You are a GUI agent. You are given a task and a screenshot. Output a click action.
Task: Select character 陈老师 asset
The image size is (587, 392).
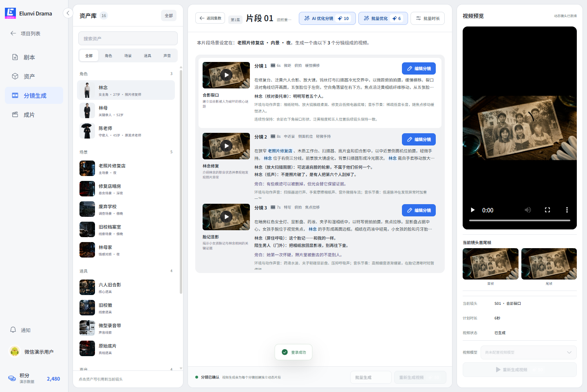(x=126, y=131)
